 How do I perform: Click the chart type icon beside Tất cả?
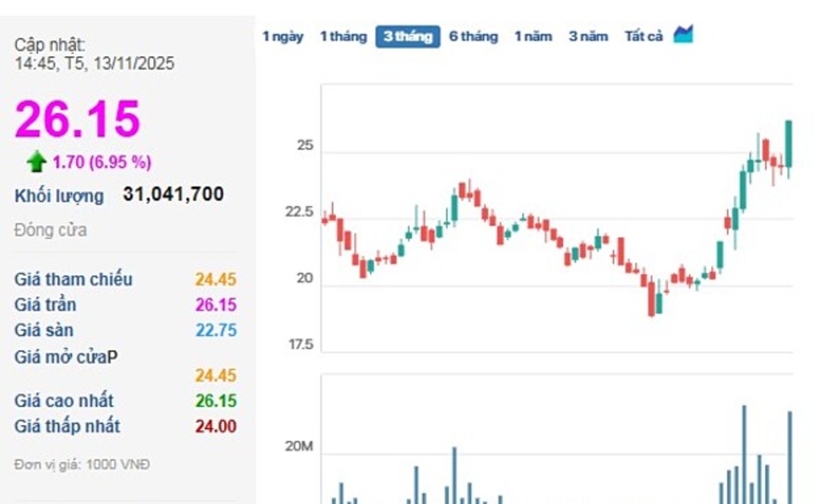coord(682,34)
